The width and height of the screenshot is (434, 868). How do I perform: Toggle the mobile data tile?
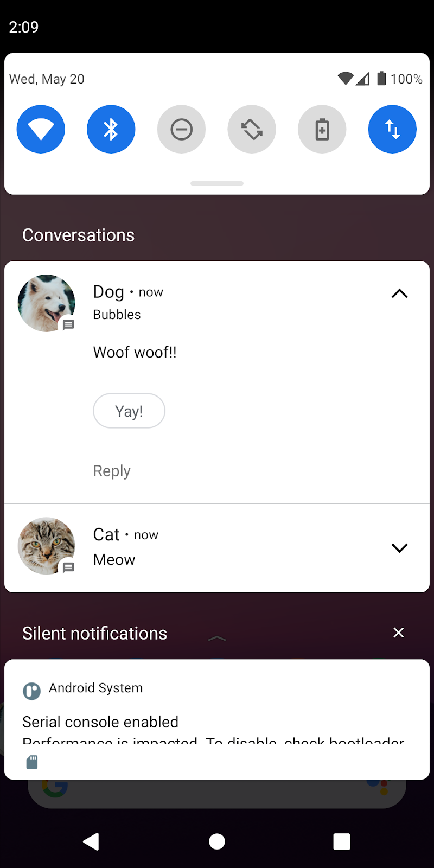pyautogui.click(x=392, y=129)
